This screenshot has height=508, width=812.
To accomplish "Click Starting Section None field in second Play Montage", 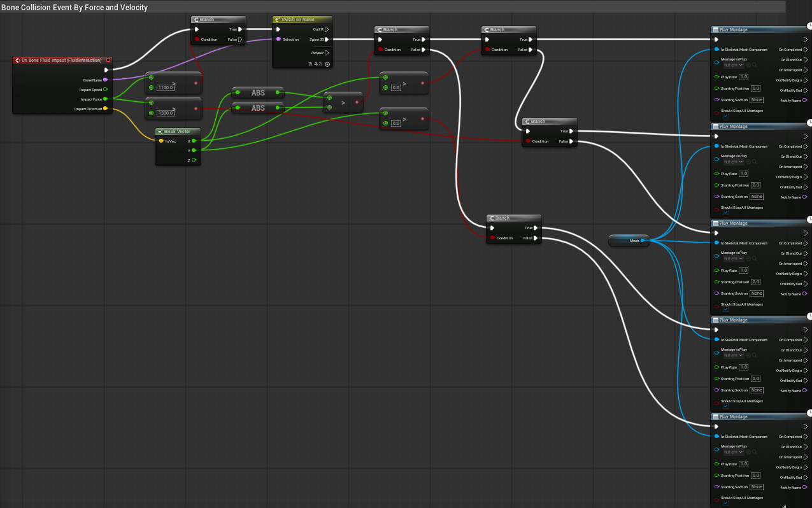I will [x=756, y=197].
